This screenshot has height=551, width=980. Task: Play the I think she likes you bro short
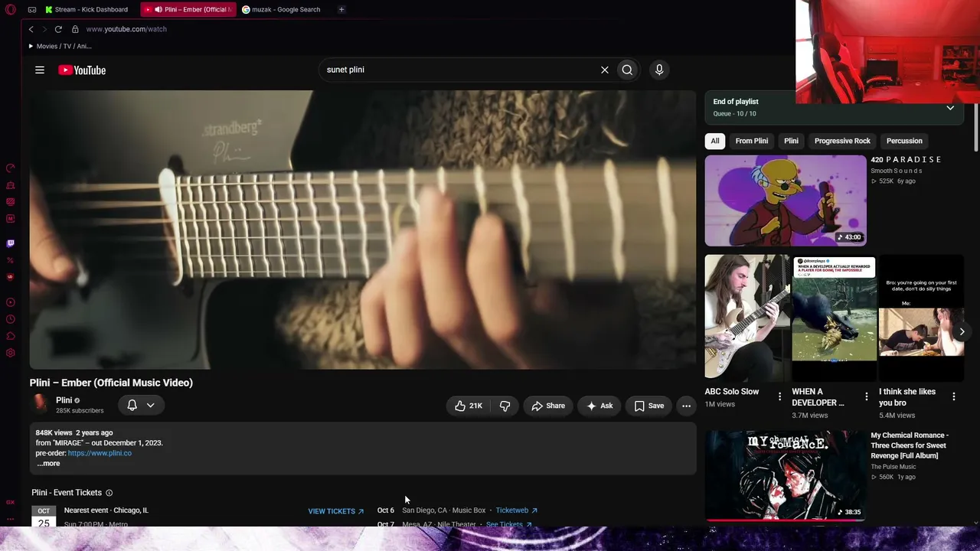tap(921, 318)
